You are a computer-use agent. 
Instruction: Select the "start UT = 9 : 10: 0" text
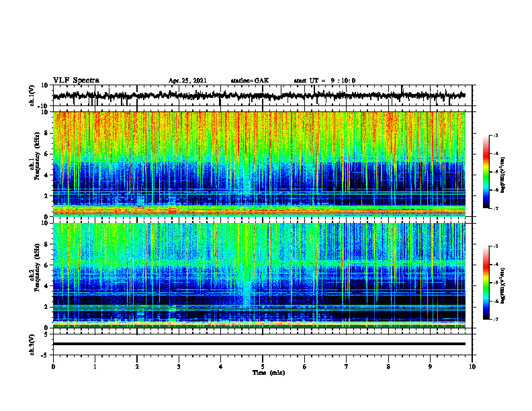coord(324,81)
